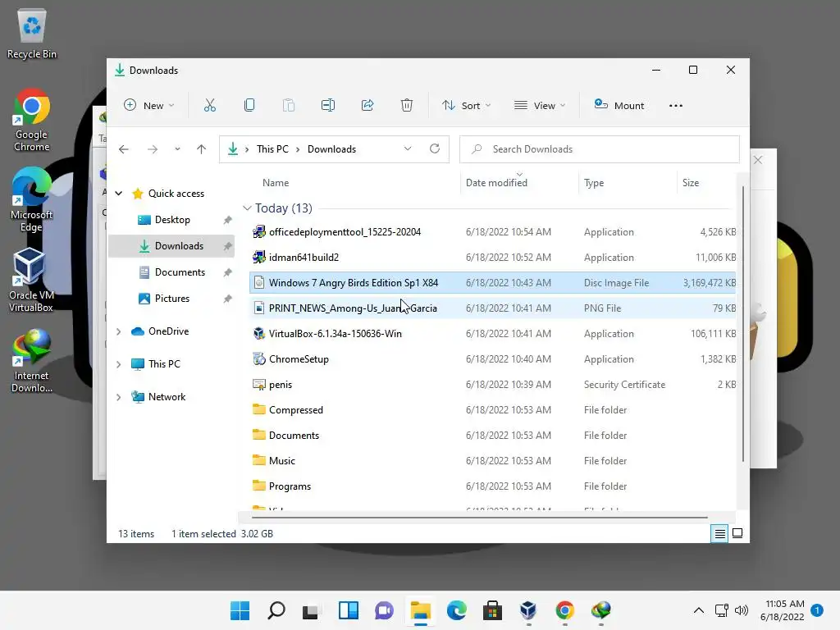Go forward with the right arrow
The width and height of the screenshot is (840, 630).
[x=153, y=149]
